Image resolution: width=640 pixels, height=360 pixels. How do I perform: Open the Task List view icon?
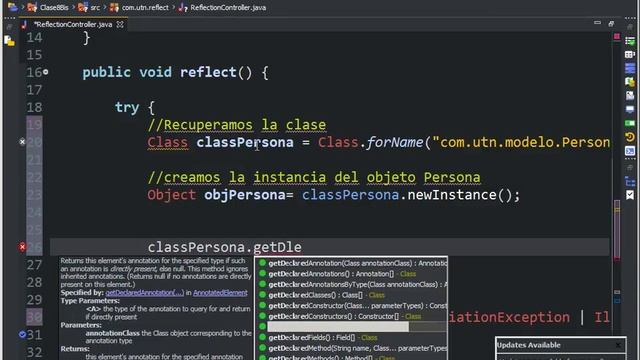[x=630, y=41]
